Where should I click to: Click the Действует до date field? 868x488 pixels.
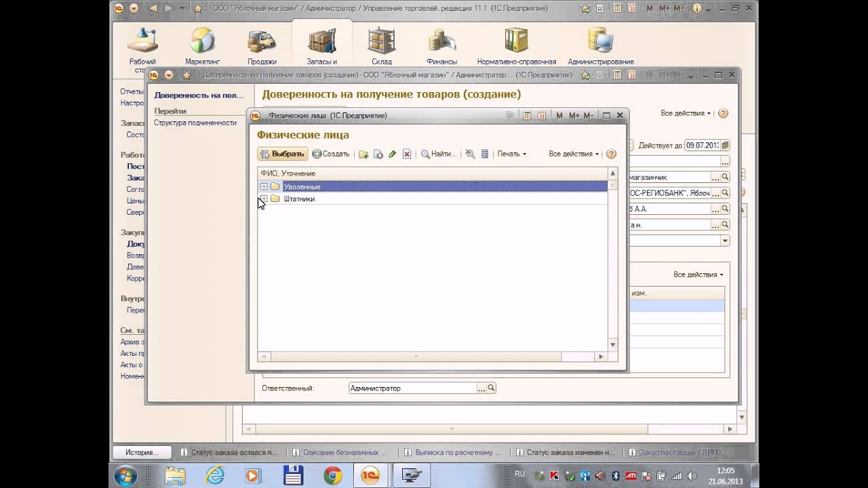703,145
